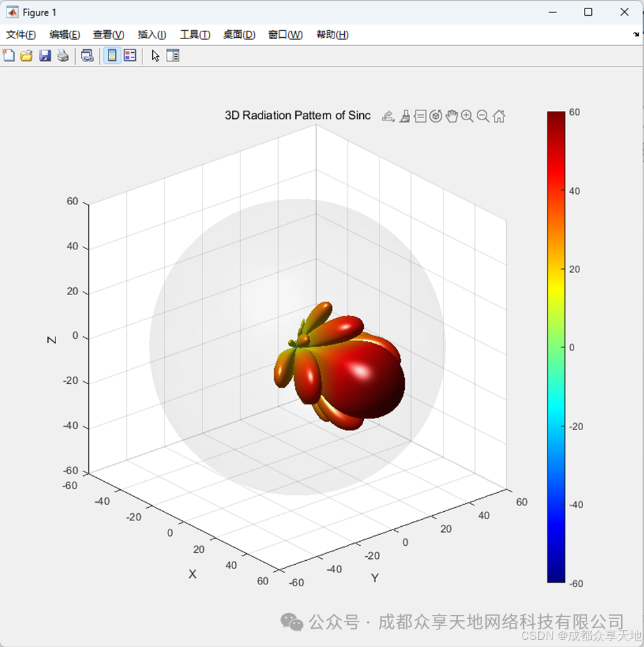Screen dimensions: 644x647
Task: Open the 编辑(E) menu
Action: pos(65,35)
